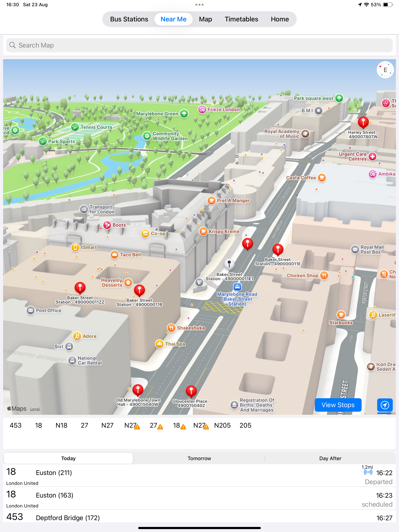Open the Legal link on the map
399x532 pixels.
point(35,409)
